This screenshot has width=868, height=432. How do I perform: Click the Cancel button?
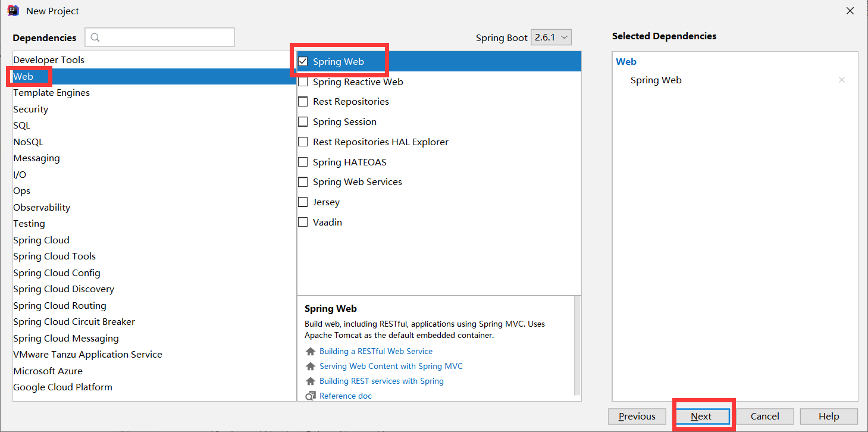click(765, 417)
